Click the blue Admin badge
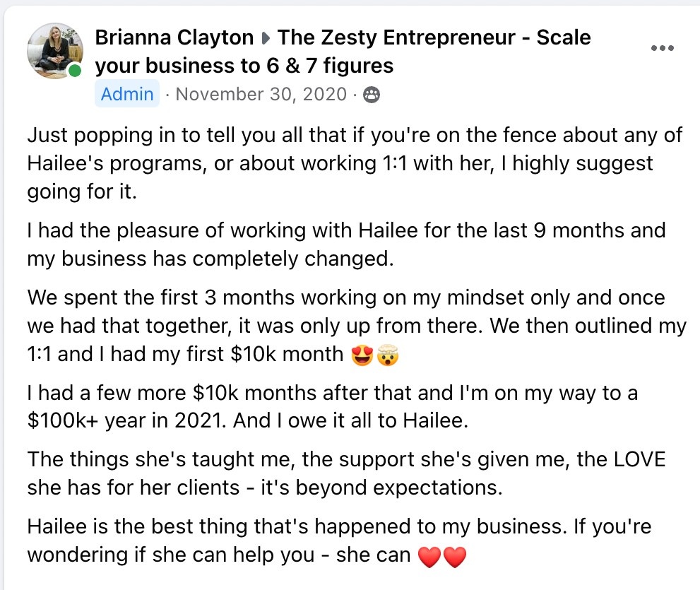 pyautogui.click(x=127, y=94)
